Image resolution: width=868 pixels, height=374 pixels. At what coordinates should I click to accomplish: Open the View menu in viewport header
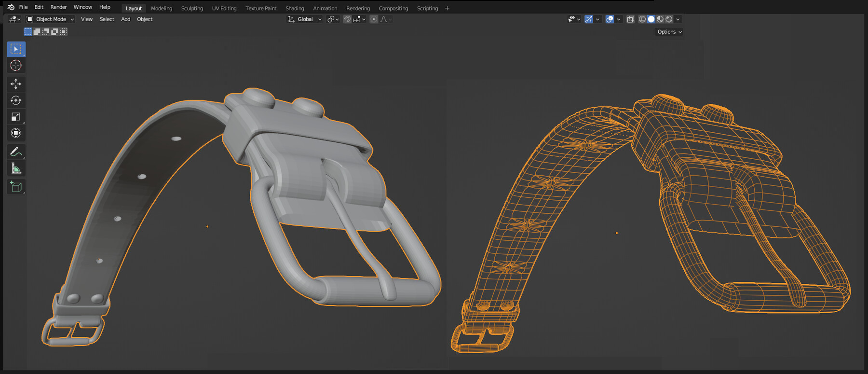[87, 19]
